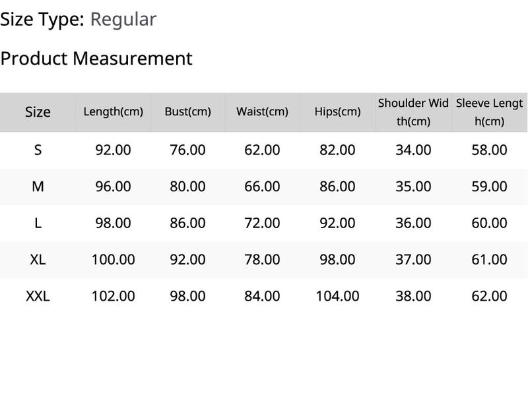Image resolution: width=528 pixels, height=420 pixels.
Task: Click the XXL size row label
Action: pos(38,296)
